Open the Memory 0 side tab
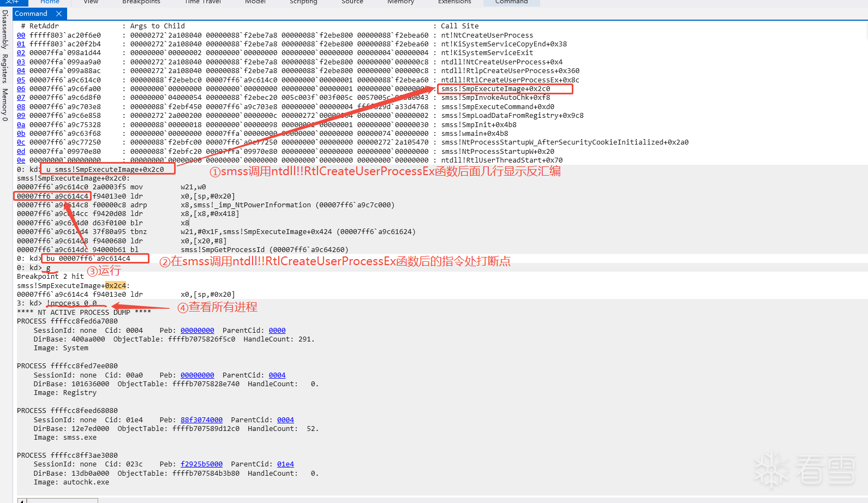Screen dimensions: 868x503 tap(5, 105)
